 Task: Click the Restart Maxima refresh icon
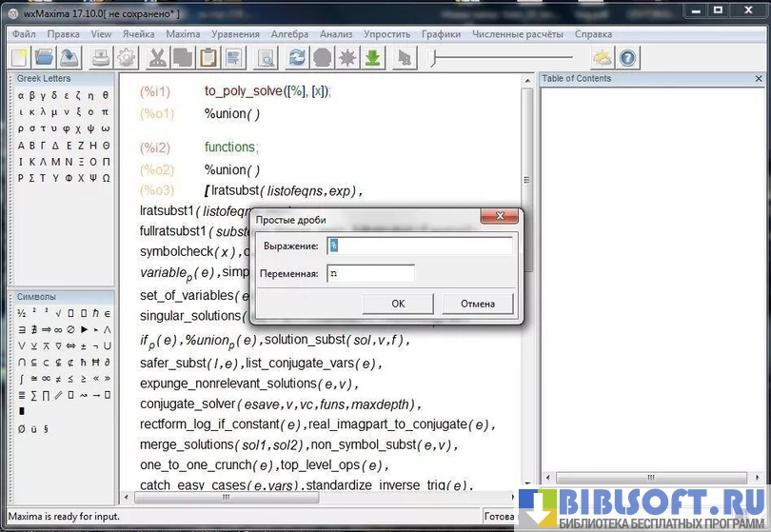coord(298,58)
